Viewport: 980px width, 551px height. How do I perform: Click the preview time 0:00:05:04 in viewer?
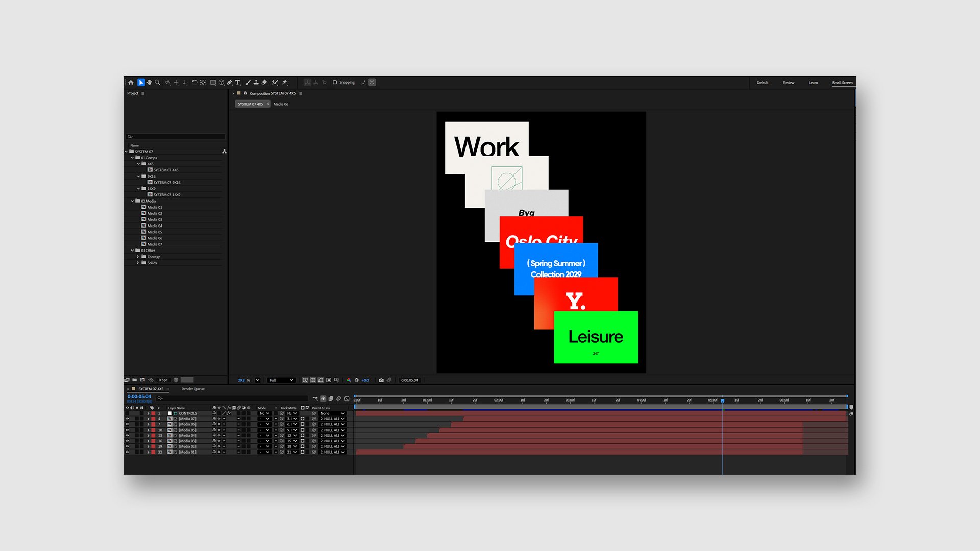coord(409,380)
